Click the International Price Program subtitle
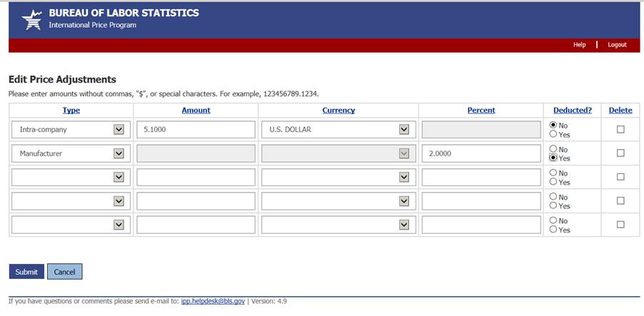This screenshot has width=644, height=316. pyautogui.click(x=92, y=25)
